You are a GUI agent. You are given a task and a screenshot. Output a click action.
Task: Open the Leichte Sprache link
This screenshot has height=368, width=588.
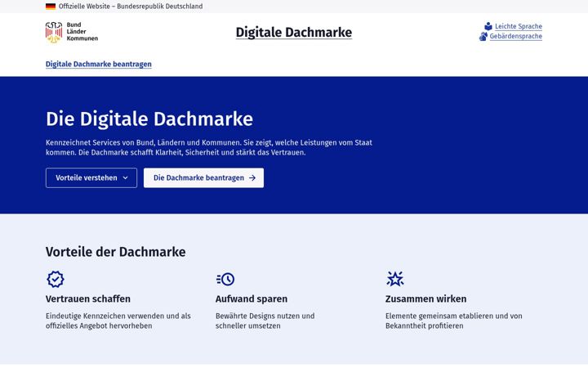click(x=519, y=26)
